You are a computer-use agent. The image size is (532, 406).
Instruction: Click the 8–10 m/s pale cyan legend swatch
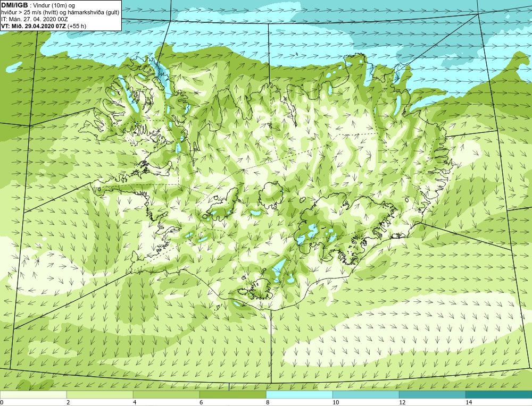point(299,394)
